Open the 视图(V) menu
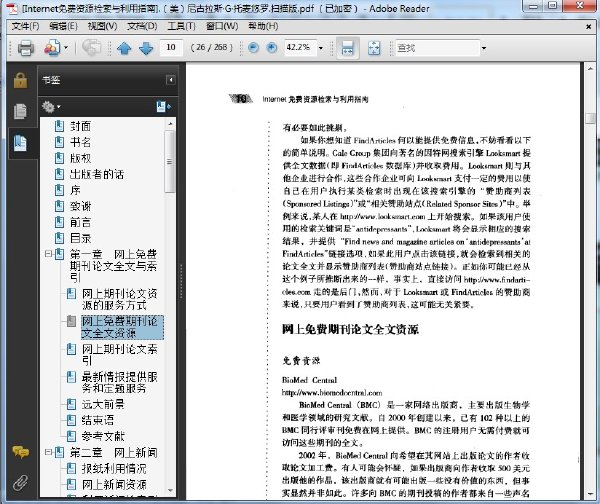 point(102,26)
